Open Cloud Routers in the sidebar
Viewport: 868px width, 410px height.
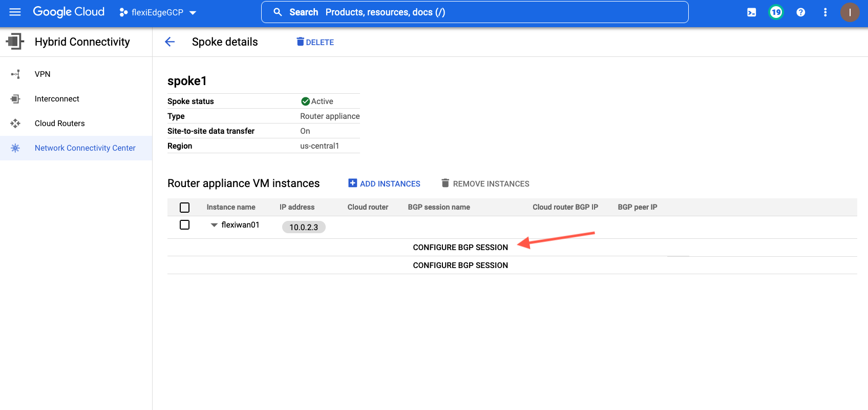click(76, 124)
